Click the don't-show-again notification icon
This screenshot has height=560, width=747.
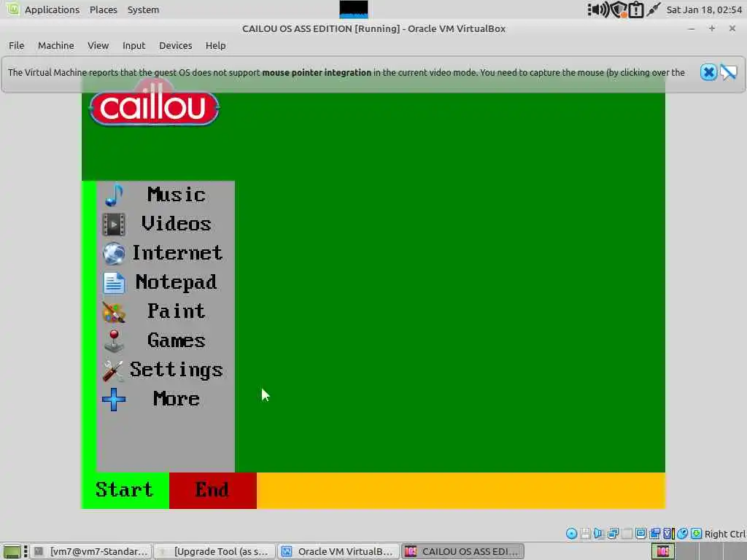click(x=729, y=72)
